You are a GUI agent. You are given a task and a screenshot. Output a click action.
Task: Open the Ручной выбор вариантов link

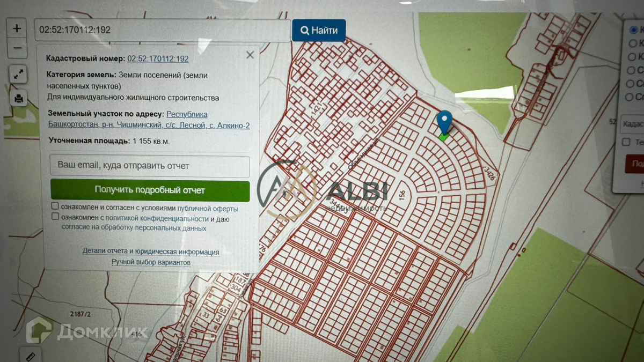coord(151,262)
